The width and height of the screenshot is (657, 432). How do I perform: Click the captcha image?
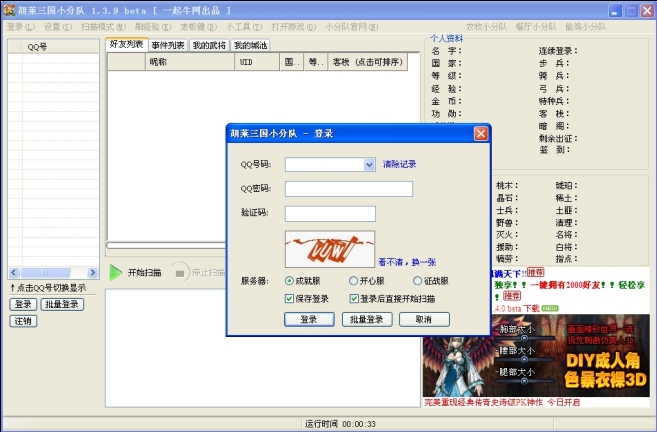coord(330,249)
